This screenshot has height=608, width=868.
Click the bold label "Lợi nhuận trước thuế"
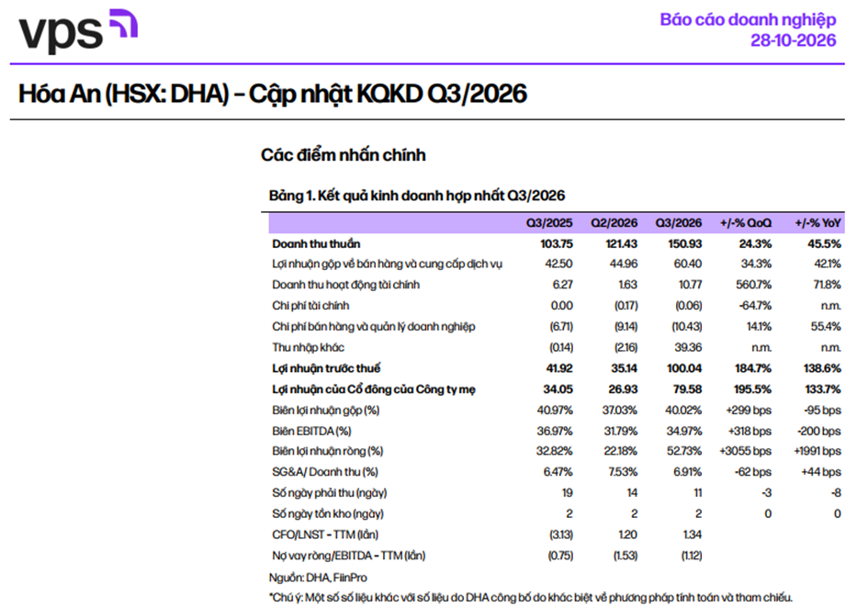326,368
